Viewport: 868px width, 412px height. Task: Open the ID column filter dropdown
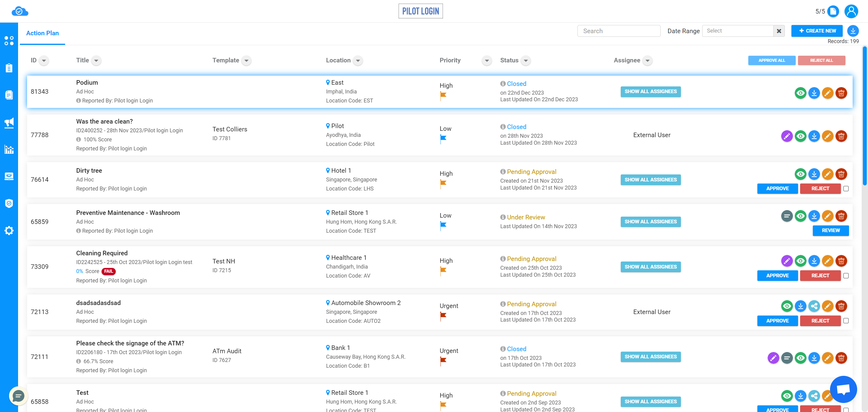[43, 61]
